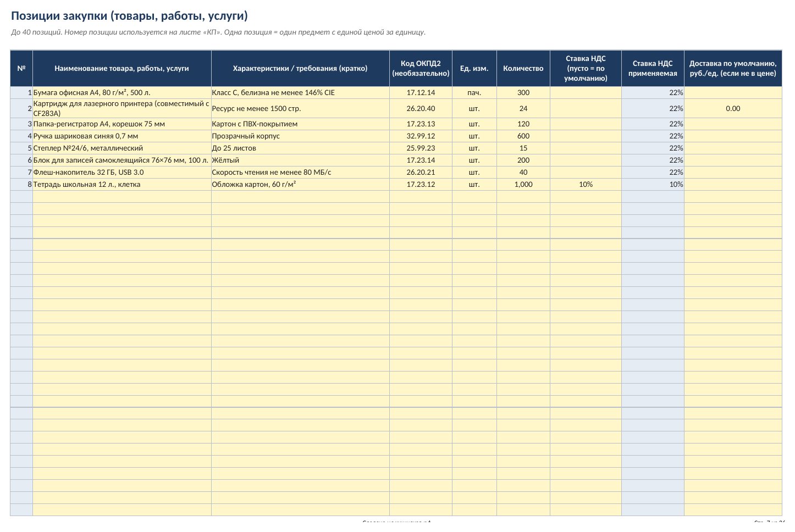
Task: Click the 'Наименование товара, работы, услуги' header
Action: click(122, 68)
